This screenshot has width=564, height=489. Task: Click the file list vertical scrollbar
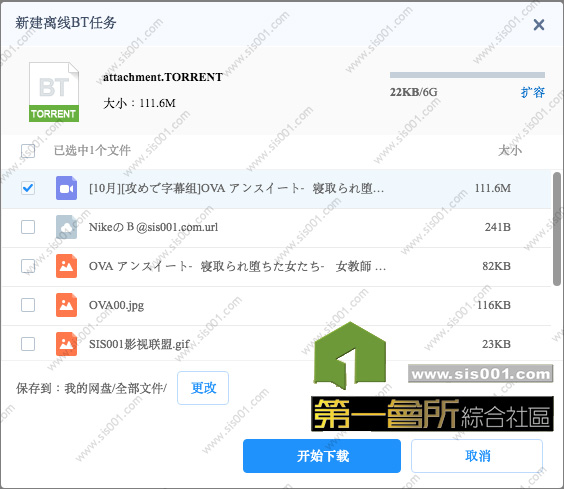(x=556, y=229)
